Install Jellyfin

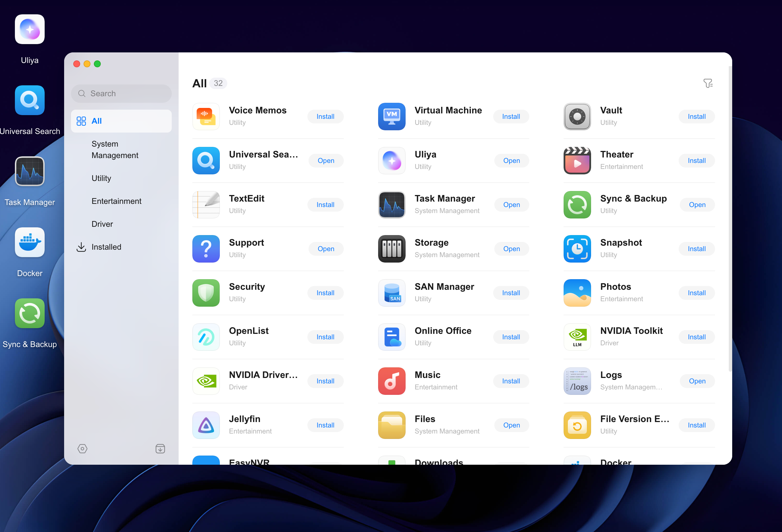pos(325,425)
